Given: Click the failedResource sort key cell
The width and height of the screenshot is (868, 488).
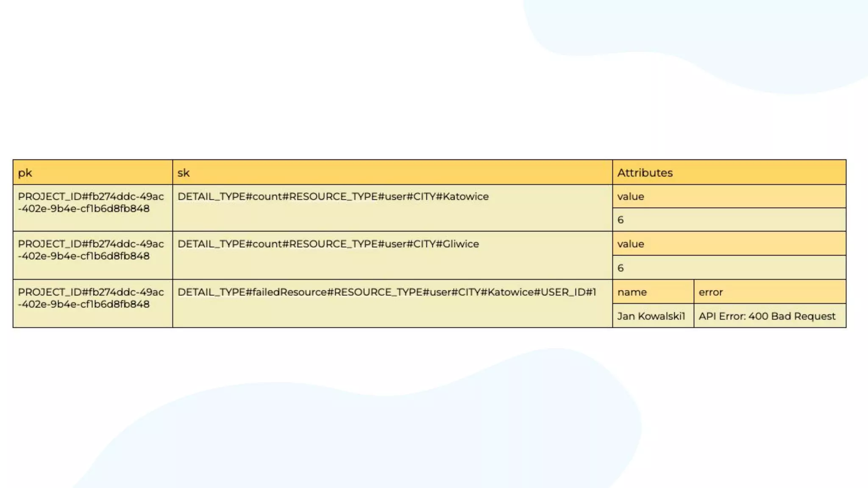Looking at the screenshot, I should point(387,292).
